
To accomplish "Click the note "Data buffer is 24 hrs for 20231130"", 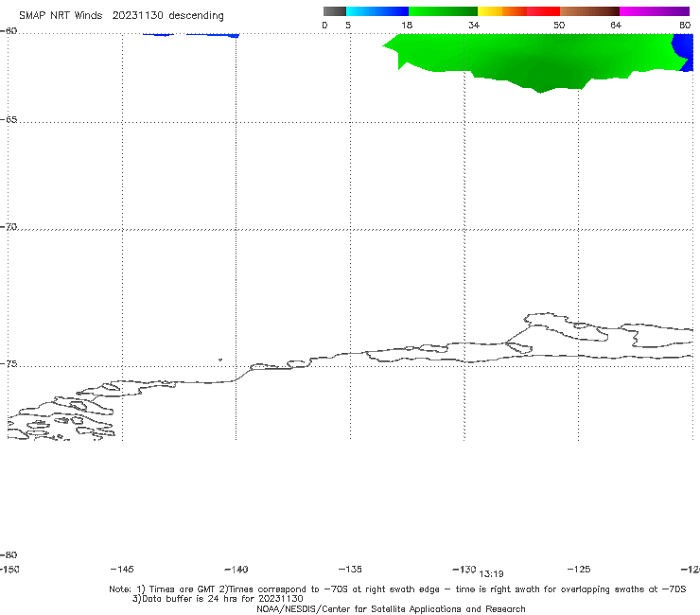I will pyautogui.click(x=218, y=599).
